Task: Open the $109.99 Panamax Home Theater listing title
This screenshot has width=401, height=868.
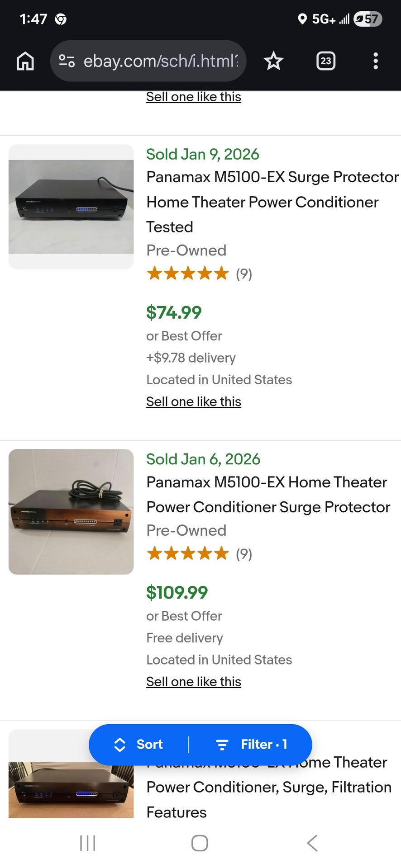Action: click(268, 495)
